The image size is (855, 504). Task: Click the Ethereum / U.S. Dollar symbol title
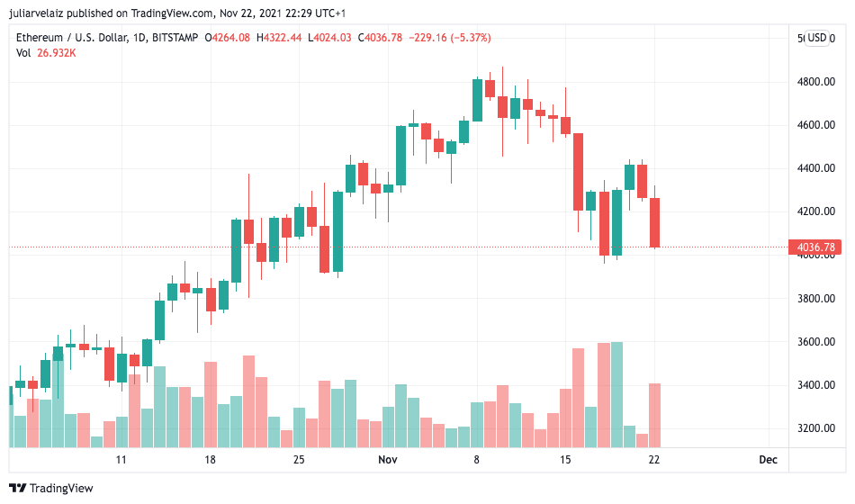72,38
